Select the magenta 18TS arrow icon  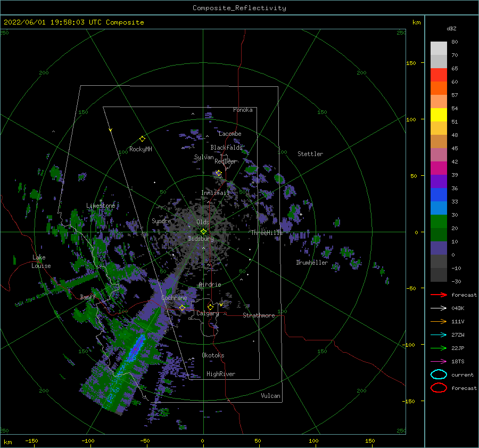tap(439, 362)
